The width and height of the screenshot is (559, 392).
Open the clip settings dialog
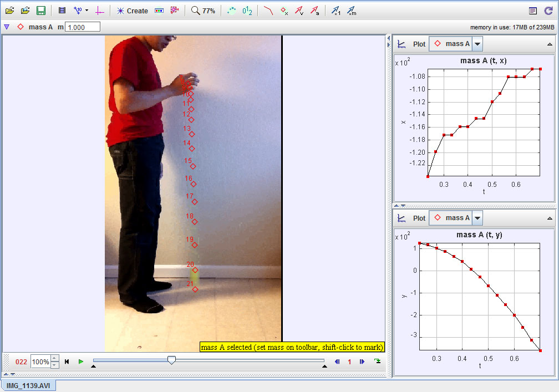pyautogui.click(x=62, y=10)
